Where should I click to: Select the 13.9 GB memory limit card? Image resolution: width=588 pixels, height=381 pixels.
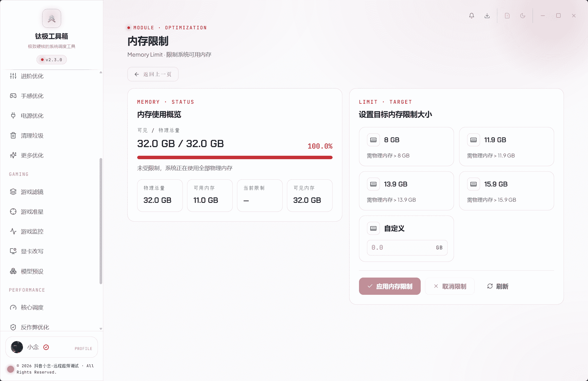point(406,191)
